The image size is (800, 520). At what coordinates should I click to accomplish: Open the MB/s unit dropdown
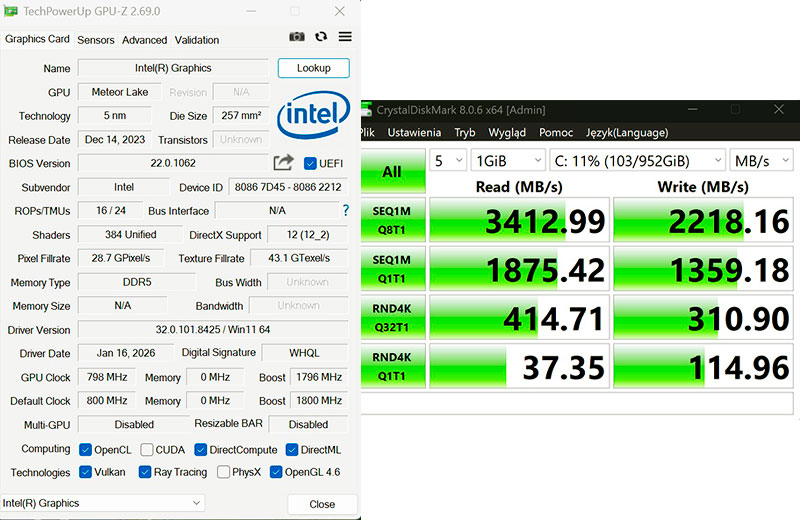tap(762, 161)
